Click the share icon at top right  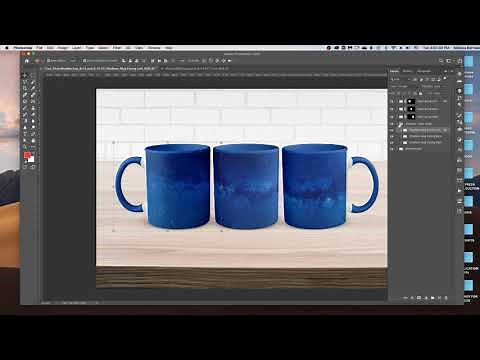pos(460,61)
